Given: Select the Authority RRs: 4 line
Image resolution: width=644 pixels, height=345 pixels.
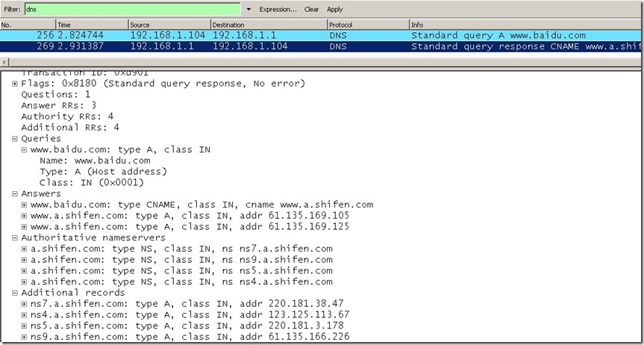Looking at the screenshot, I should click(x=67, y=116).
